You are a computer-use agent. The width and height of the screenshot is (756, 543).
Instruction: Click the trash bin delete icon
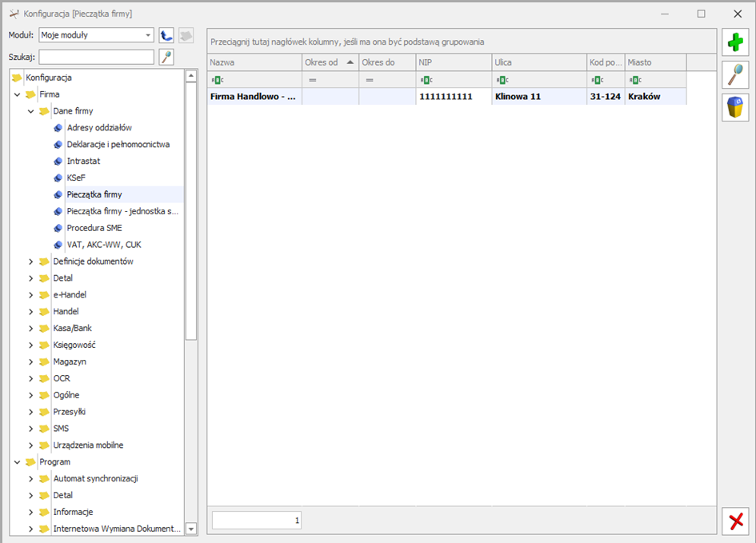(x=735, y=107)
